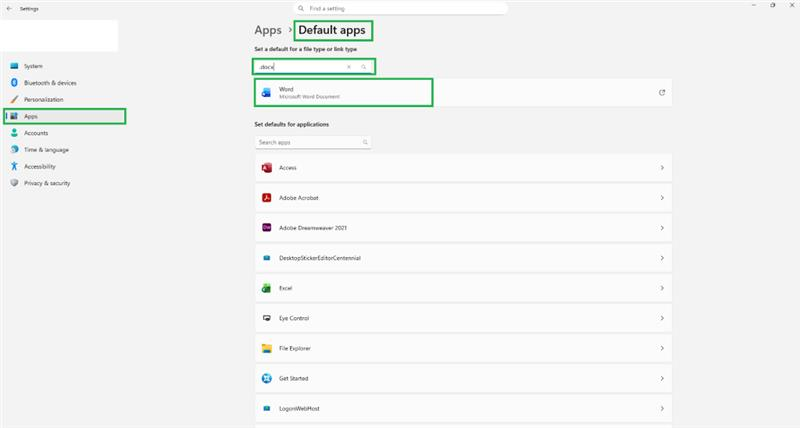Viewport: 800px width, 428px height.
Task: Clear the .docx file type search
Action: click(349, 67)
